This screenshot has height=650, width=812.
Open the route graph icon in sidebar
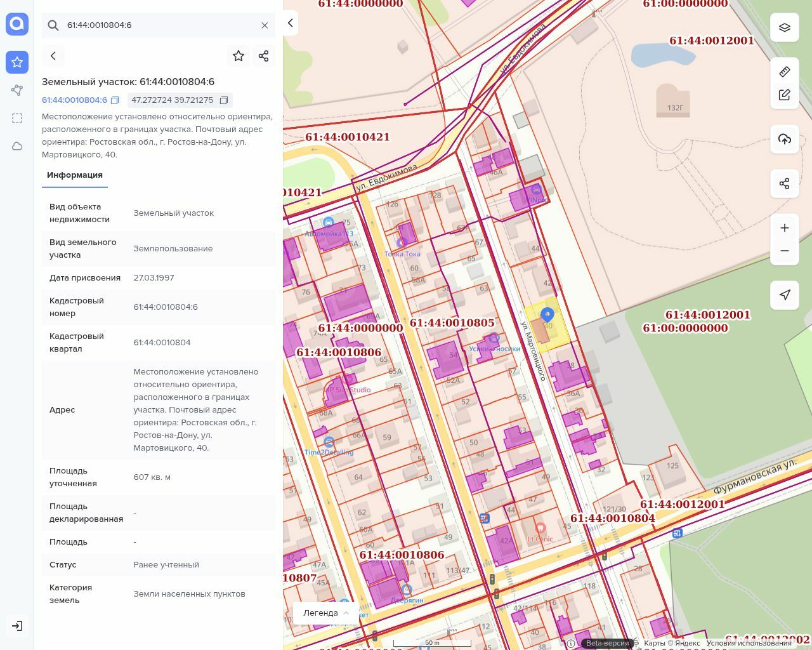[x=17, y=90]
